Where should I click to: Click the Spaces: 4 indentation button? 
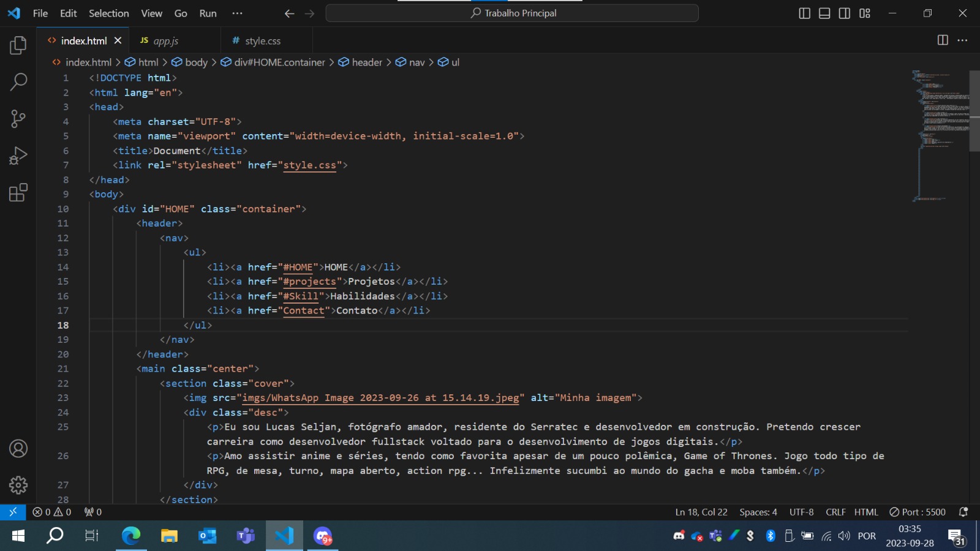click(x=758, y=512)
